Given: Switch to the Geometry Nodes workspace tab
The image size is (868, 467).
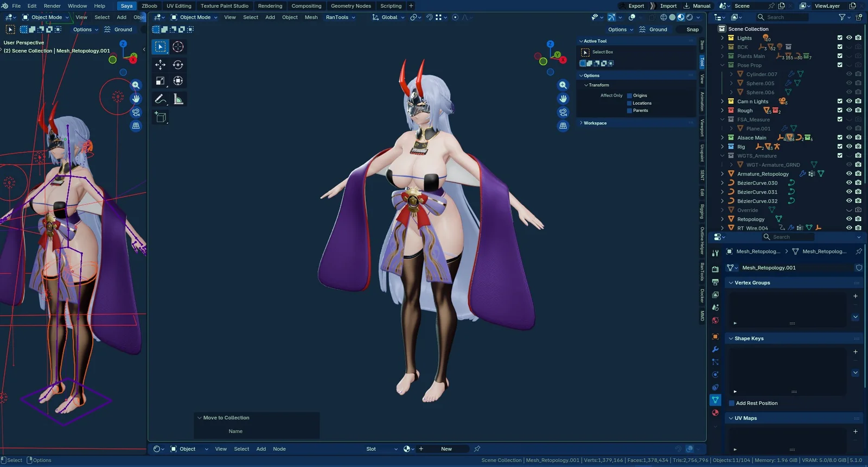Looking at the screenshot, I should point(351,6).
